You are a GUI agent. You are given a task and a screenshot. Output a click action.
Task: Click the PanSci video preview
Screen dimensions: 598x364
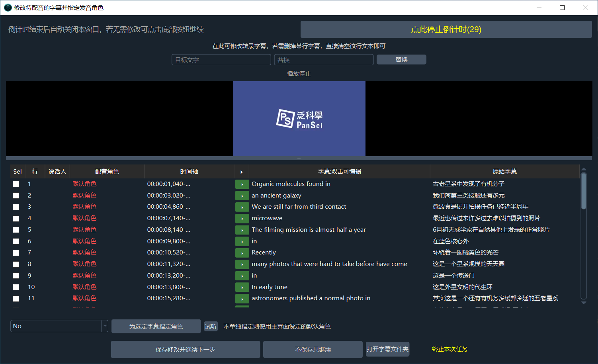[x=299, y=119]
